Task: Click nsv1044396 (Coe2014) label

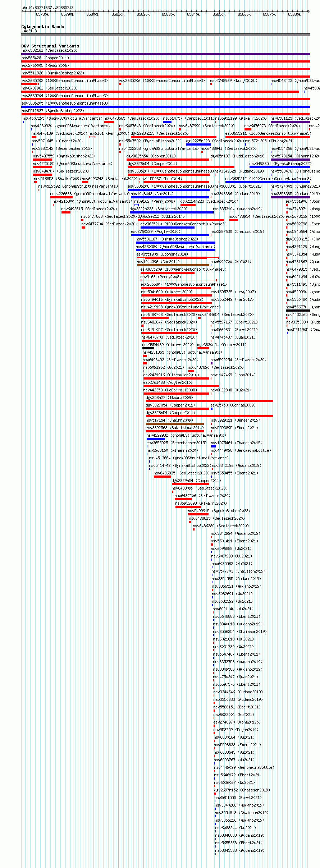Action: pyautogui.click(x=158, y=262)
